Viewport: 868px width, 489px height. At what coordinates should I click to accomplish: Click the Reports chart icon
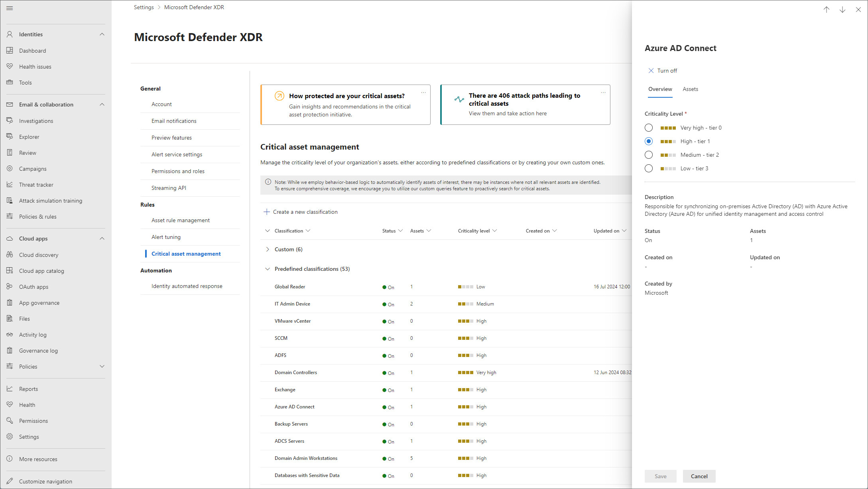tap(10, 389)
